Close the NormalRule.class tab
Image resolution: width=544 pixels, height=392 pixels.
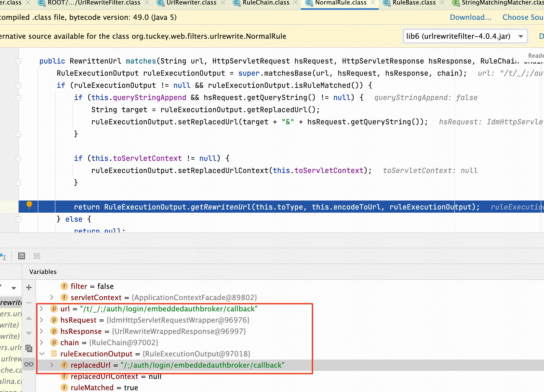click(373, 3)
